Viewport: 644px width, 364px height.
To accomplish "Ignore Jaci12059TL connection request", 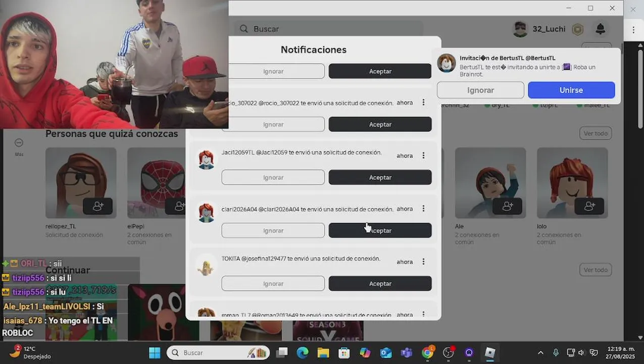I will click(273, 177).
